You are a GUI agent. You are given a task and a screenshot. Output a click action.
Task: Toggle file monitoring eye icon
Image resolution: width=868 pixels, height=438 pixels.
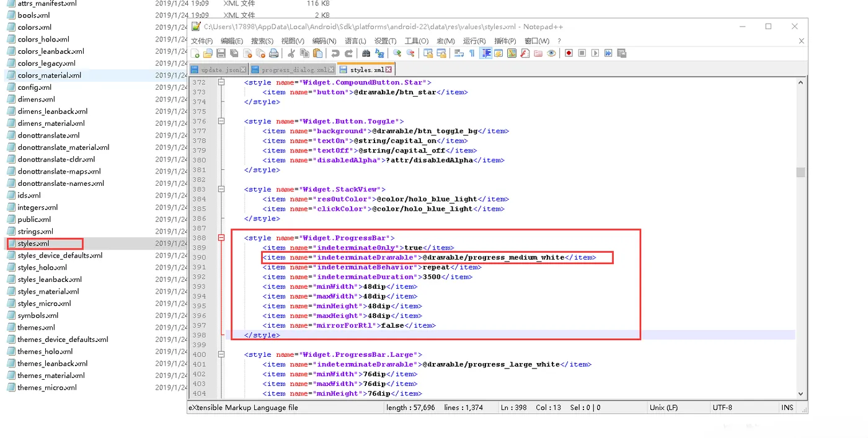(551, 53)
